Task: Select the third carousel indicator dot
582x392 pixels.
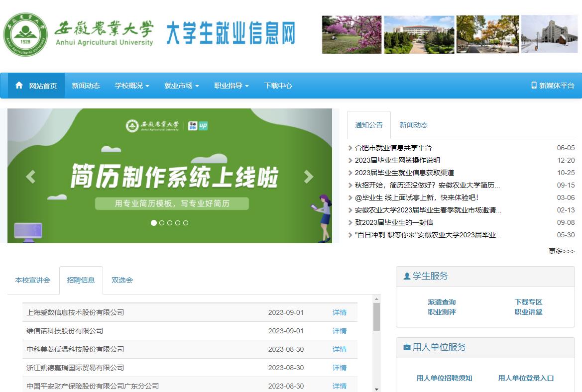Action: point(170,223)
